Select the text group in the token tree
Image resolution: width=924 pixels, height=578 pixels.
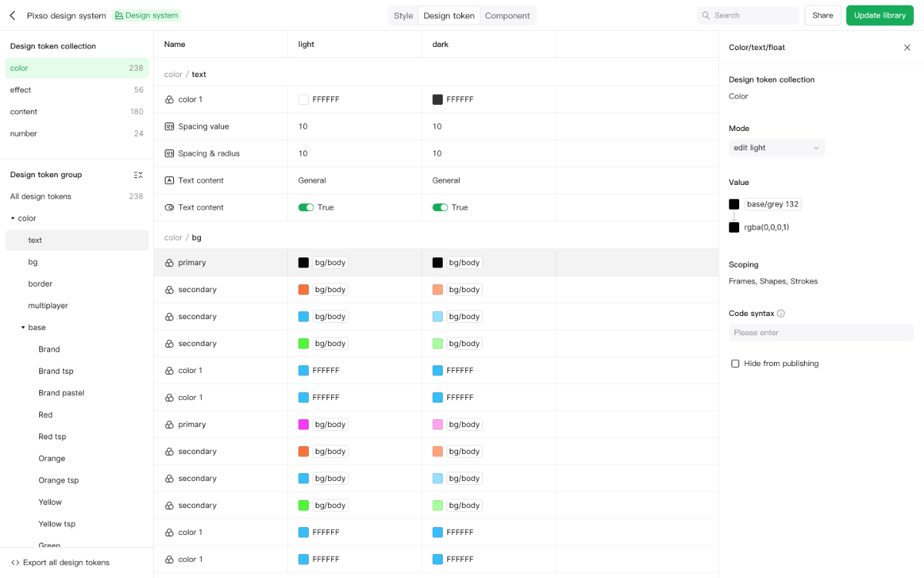click(77, 240)
